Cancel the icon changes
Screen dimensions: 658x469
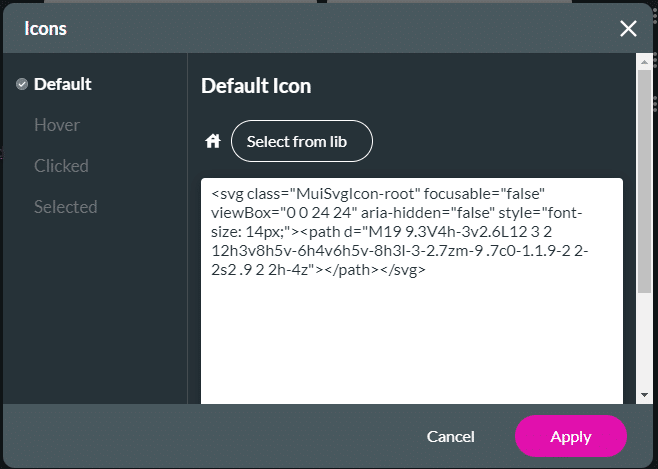pyautogui.click(x=450, y=436)
